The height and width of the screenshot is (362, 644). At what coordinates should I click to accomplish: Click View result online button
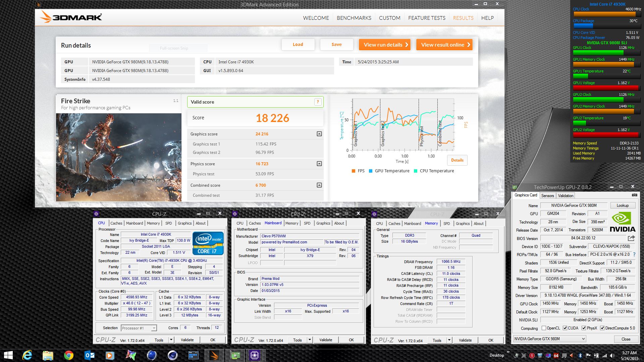pyautogui.click(x=444, y=45)
